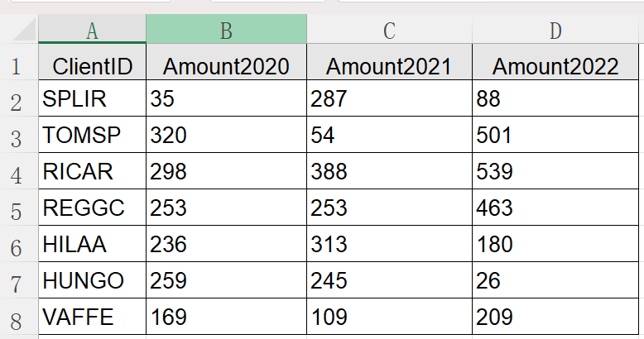The width and height of the screenshot is (644, 339).
Task: Click the cell with value 463
Action: [x=555, y=208]
